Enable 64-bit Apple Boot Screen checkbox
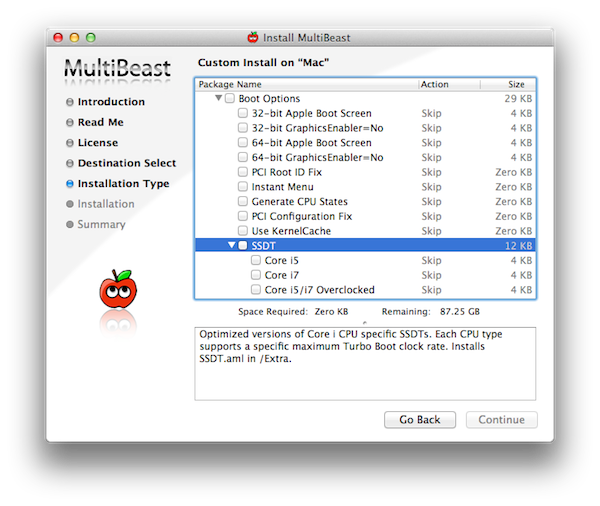 click(x=243, y=142)
